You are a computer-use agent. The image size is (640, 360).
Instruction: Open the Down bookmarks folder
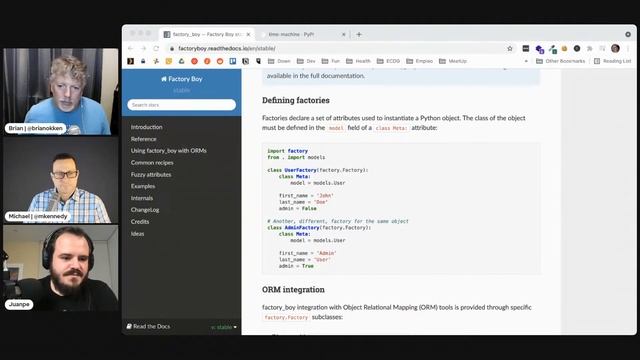[x=279, y=61]
